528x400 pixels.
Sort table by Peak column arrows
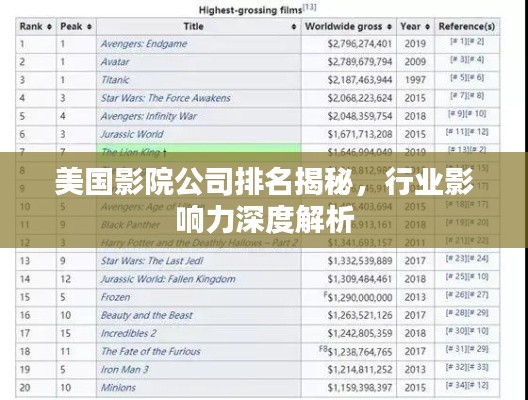(x=89, y=27)
